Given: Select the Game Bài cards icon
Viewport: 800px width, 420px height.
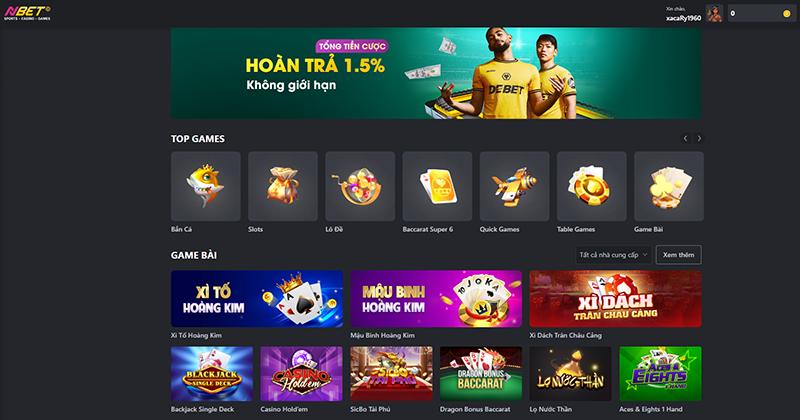Looking at the screenshot, I should 669,186.
